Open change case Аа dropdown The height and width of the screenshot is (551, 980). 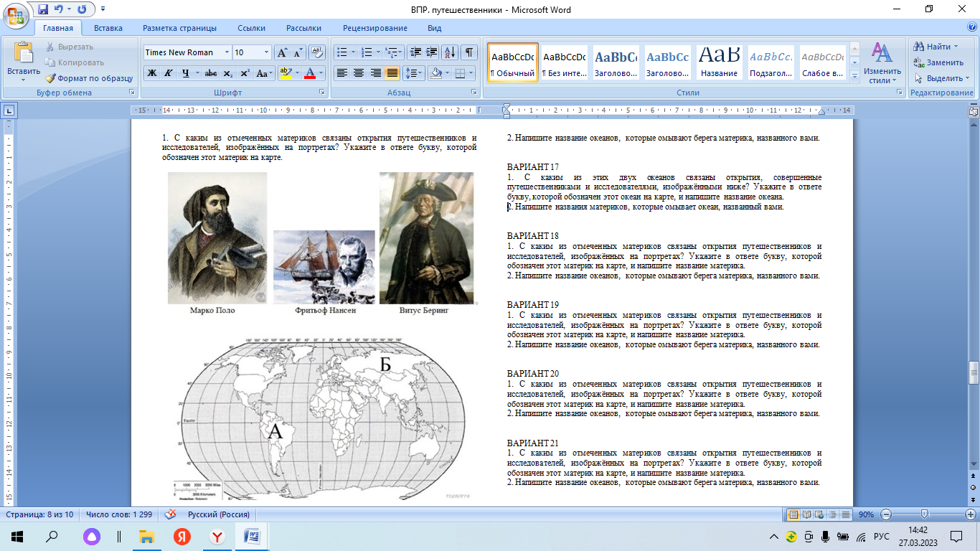click(x=263, y=73)
